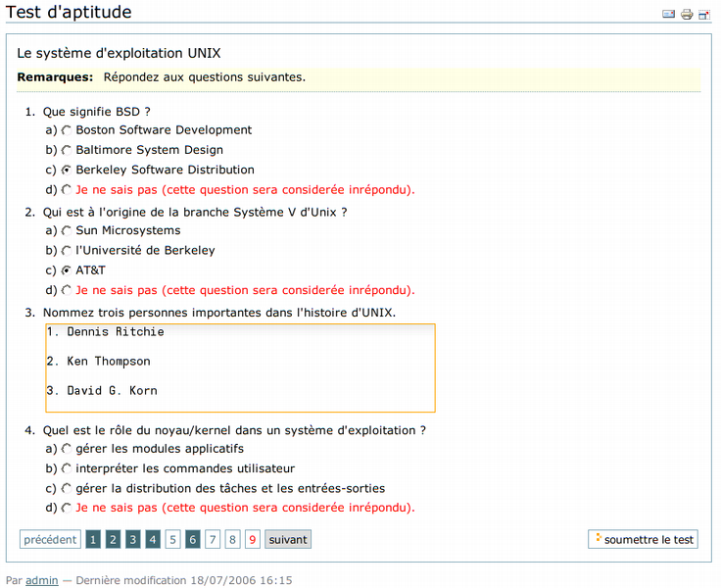
Task: Choose the 'AT&T' radio option
Action: [67, 270]
